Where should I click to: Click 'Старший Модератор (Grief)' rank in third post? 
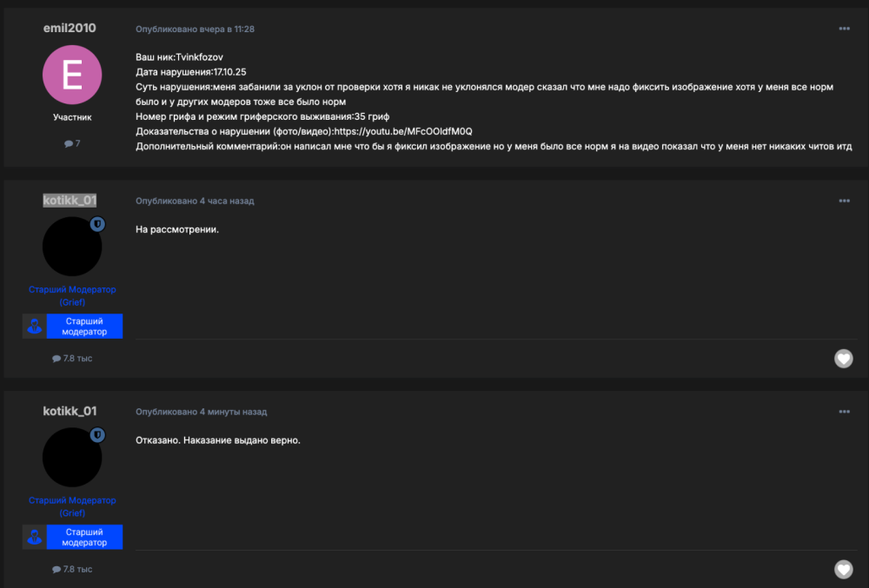click(72, 506)
